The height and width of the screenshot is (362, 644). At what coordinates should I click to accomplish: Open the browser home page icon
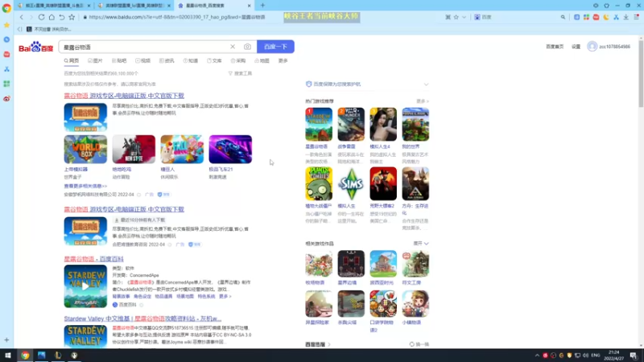click(x=52, y=17)
